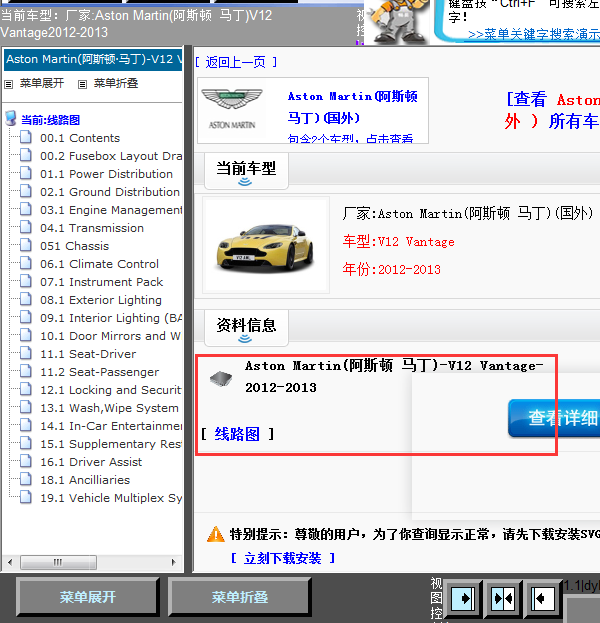Click tree horizontal scrollbar thumb
The height and width of the screenshot is (623, 600).
(x=58, y=562)
